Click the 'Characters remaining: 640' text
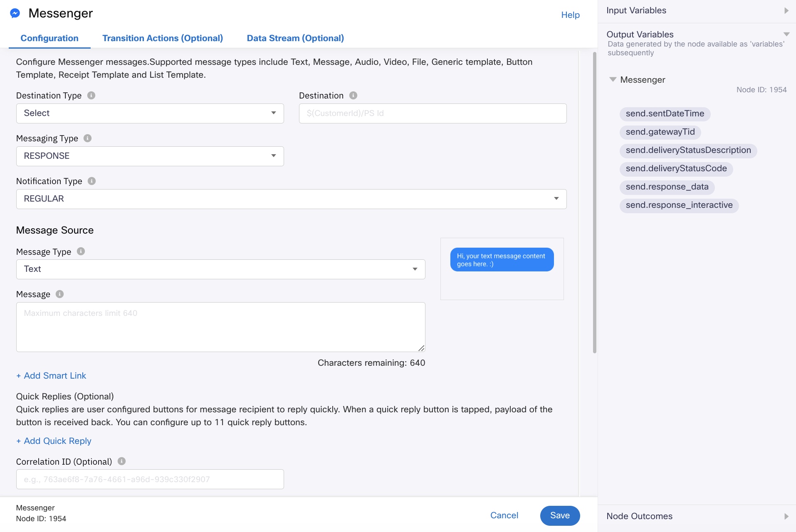 pyautogui.click(x=371, y=363)
